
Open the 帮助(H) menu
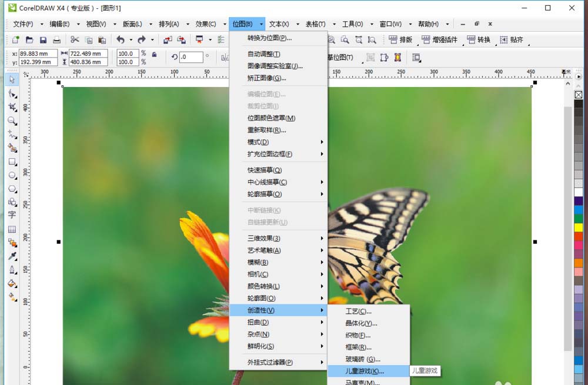(x=427, y=24)
